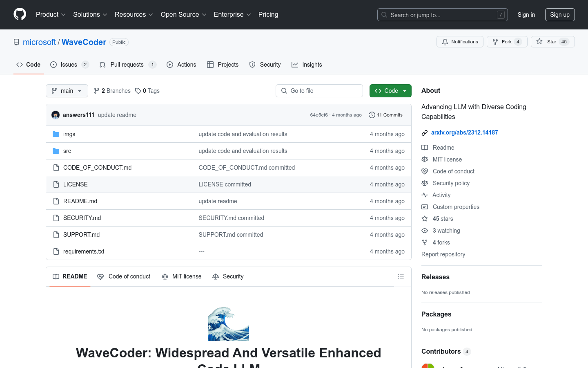The image size is (588, 368).
Task: View the 2 Branches list
Action: pos(112,91)
